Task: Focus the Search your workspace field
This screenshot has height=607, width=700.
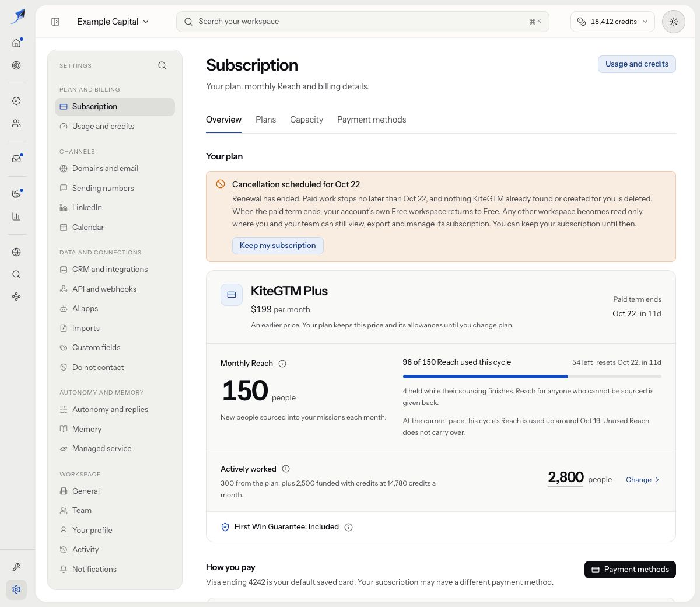Action: pos(362,22)
